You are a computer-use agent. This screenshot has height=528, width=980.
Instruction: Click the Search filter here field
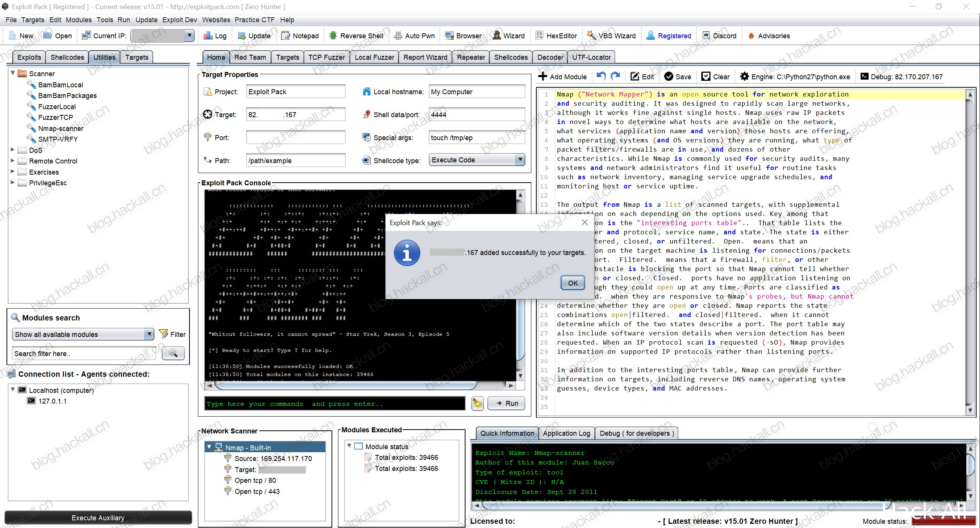pos(84,353)
